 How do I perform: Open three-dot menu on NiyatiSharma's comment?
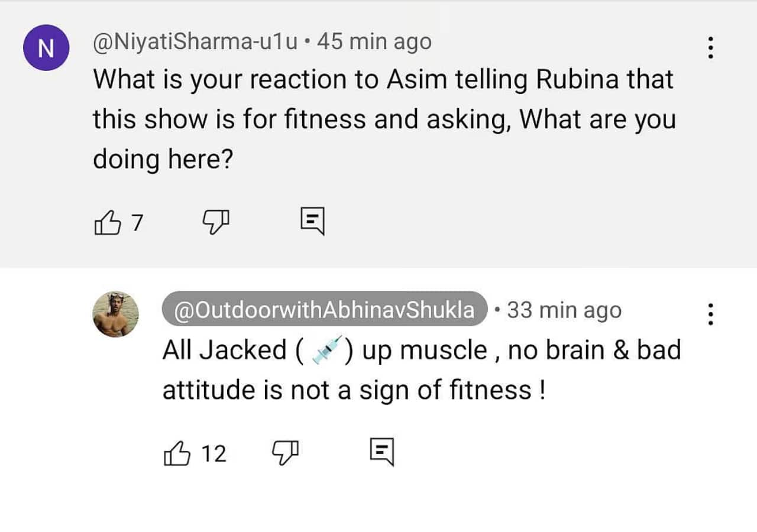[711, 47]
